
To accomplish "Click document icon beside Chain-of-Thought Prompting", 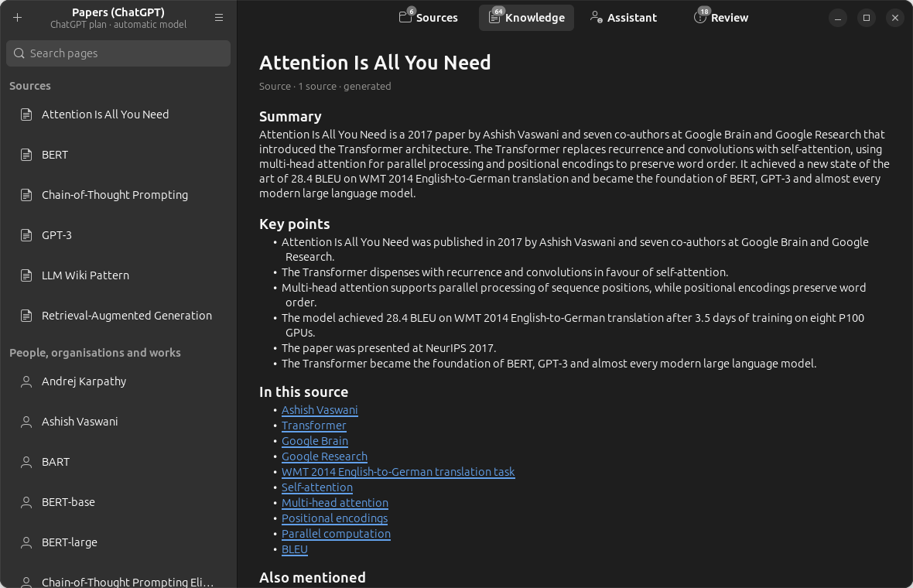I will tap(26, 195).
